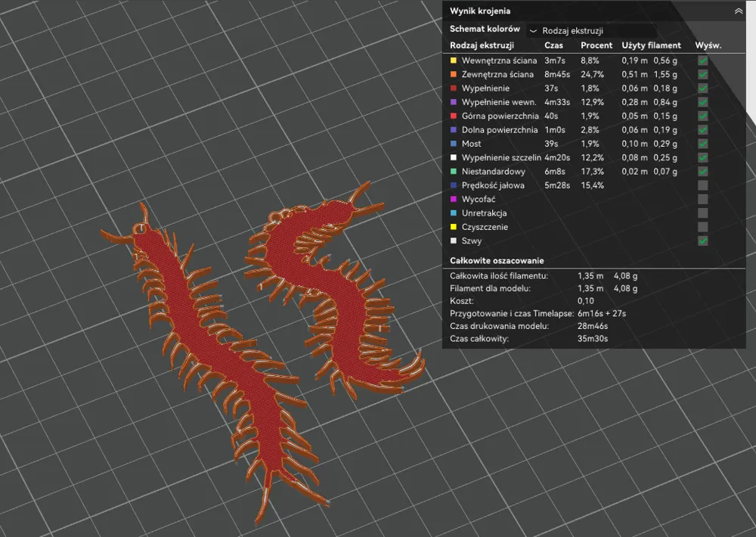The height and width of the screenshot is (537, 756).
Task: Click the green Niestandardowy color swatch
Action: tap(453, 171)
